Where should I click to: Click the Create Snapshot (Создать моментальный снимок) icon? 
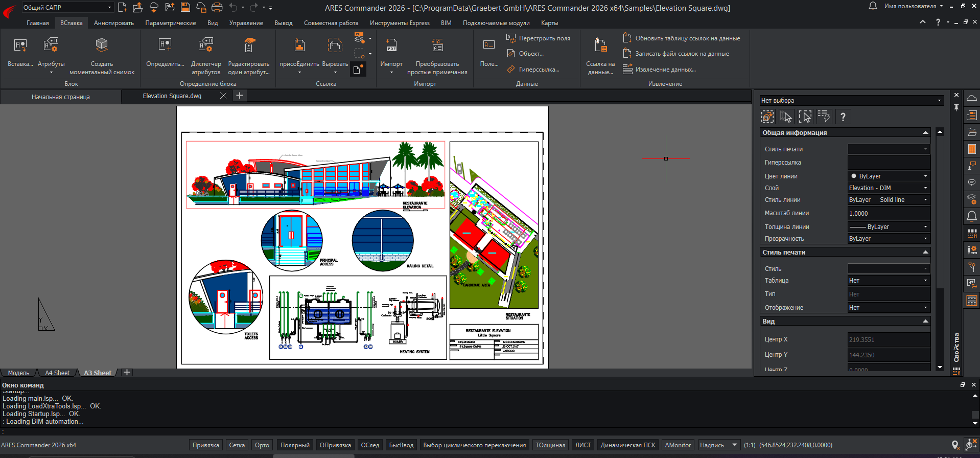pyautogui.click(x=102, y=46)
